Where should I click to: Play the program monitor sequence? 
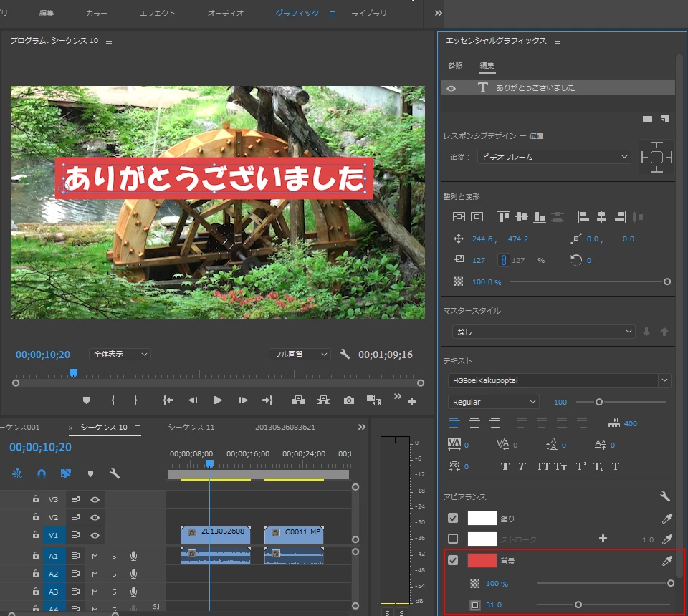point(217,400)
